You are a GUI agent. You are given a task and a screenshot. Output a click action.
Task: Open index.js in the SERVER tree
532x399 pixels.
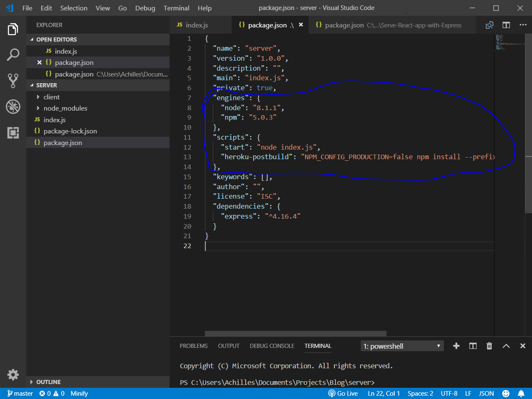point(98,120)
